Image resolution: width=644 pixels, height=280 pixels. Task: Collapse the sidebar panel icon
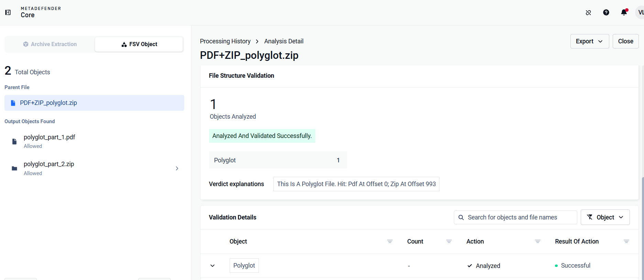click(8, 12)
